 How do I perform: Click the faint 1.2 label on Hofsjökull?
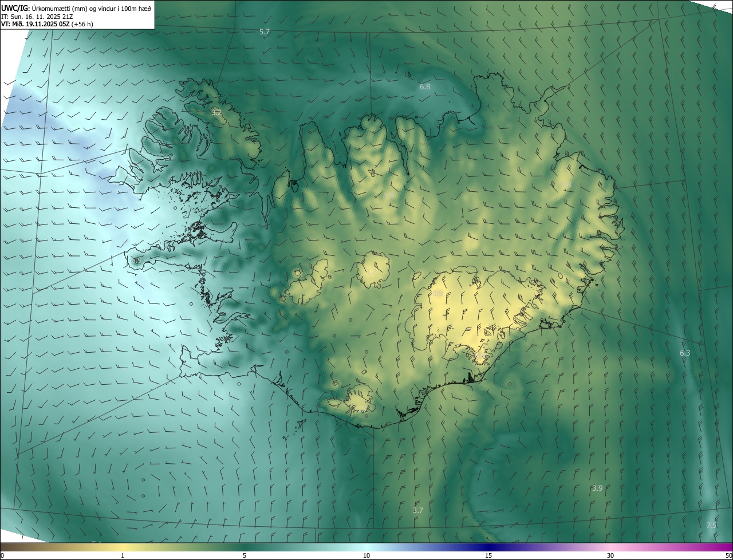(372, 272)
